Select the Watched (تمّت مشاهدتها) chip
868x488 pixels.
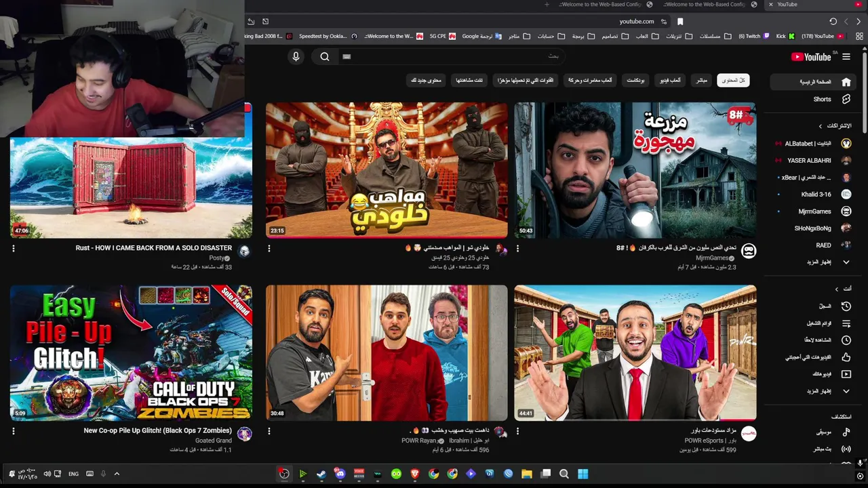coord(469,81)
